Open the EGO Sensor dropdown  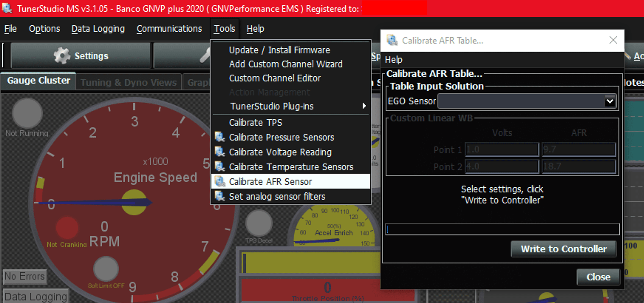(527, 101)
